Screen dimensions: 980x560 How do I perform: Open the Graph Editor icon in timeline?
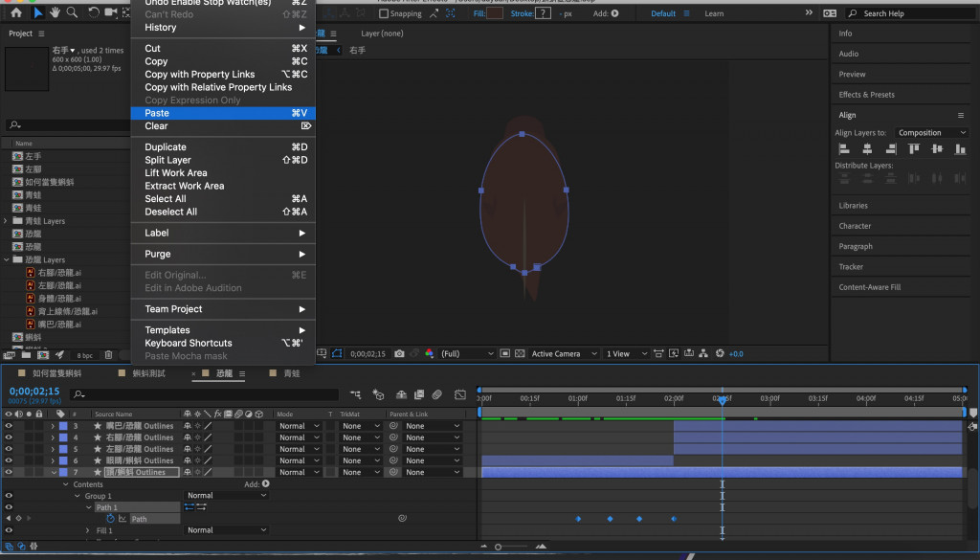[x=459, y=394]
